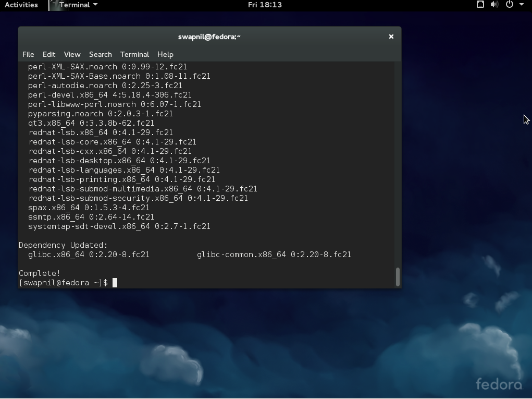
Task: Open the Edit menu
Action: click(48, 54)
